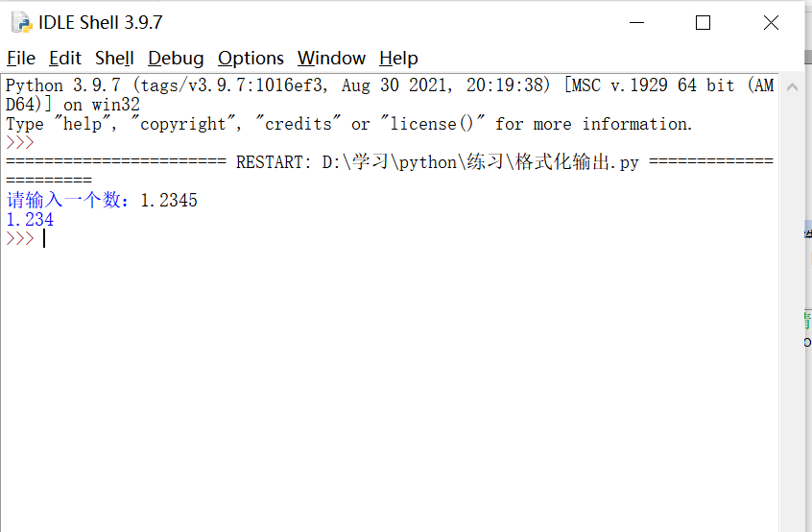
Task: Open the Options menu
Action: pos(251,58)
